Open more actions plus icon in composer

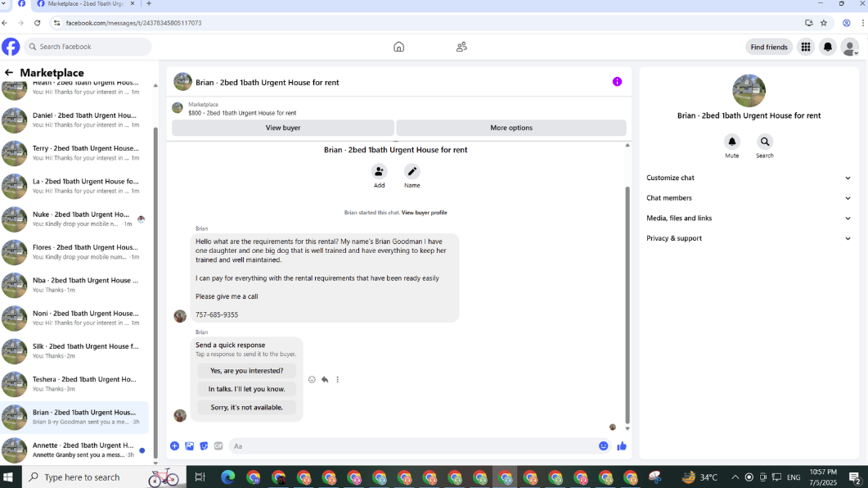pyautogui.click(x=174, y=446)
